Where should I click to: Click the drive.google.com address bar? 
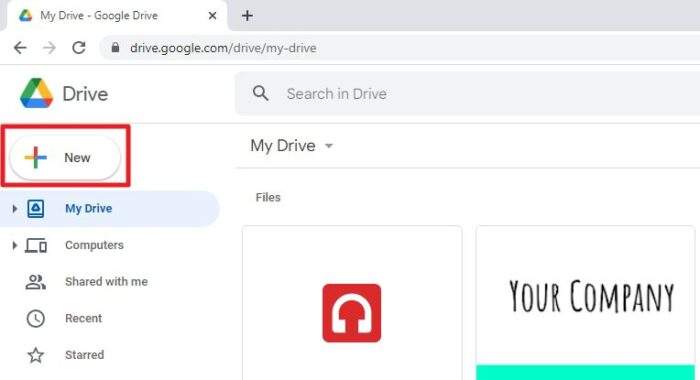point(400,48)
